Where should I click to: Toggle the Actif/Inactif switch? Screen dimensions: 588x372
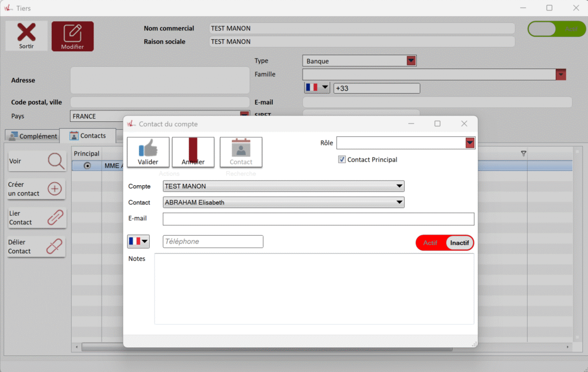444,243
